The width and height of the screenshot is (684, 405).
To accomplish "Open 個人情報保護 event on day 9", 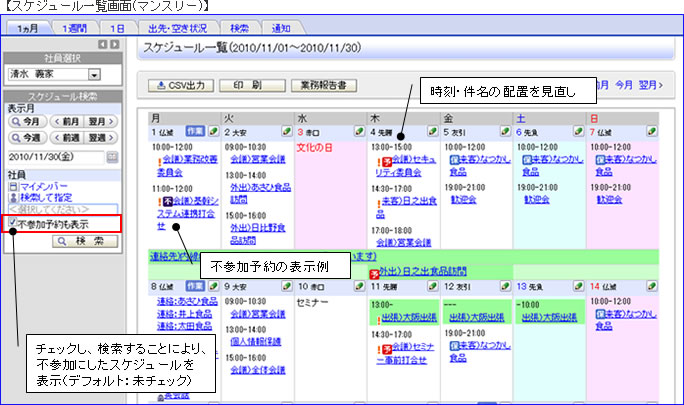I will coord(256,341).
